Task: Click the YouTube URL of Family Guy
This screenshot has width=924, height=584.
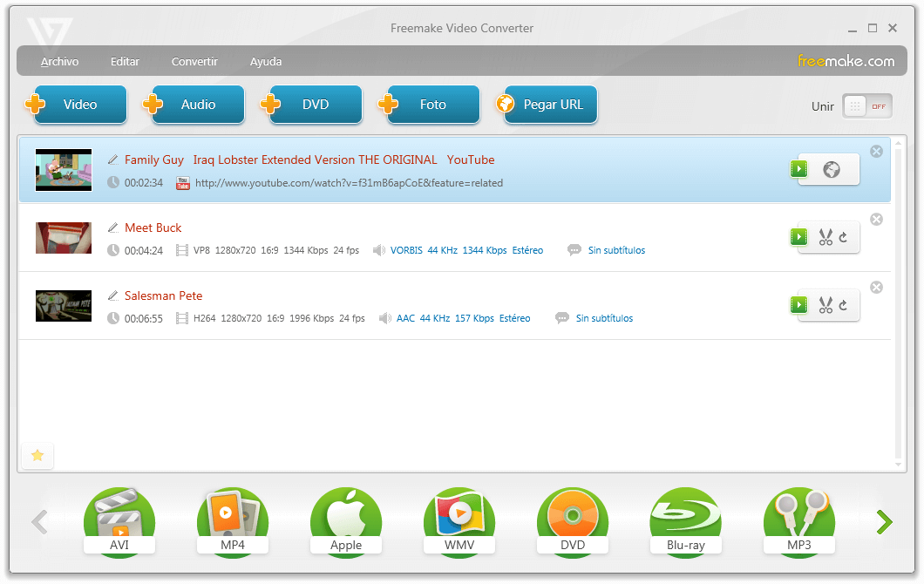Action: point(349,183)
